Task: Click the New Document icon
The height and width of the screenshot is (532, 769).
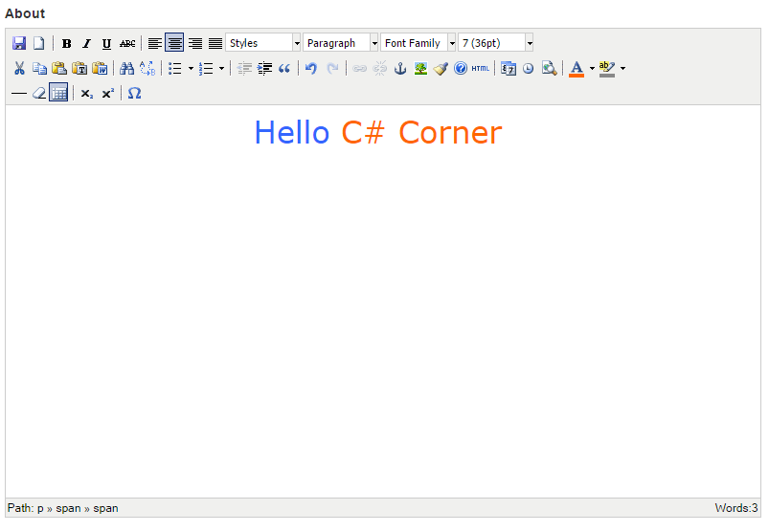Action: 38,43
